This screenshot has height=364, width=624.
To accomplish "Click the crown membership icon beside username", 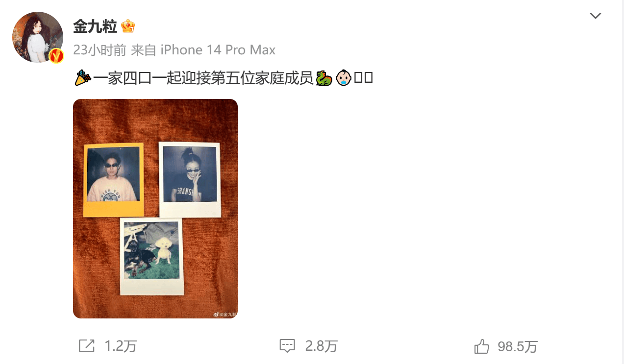I will pyautogui.click(x=128, y=26).
